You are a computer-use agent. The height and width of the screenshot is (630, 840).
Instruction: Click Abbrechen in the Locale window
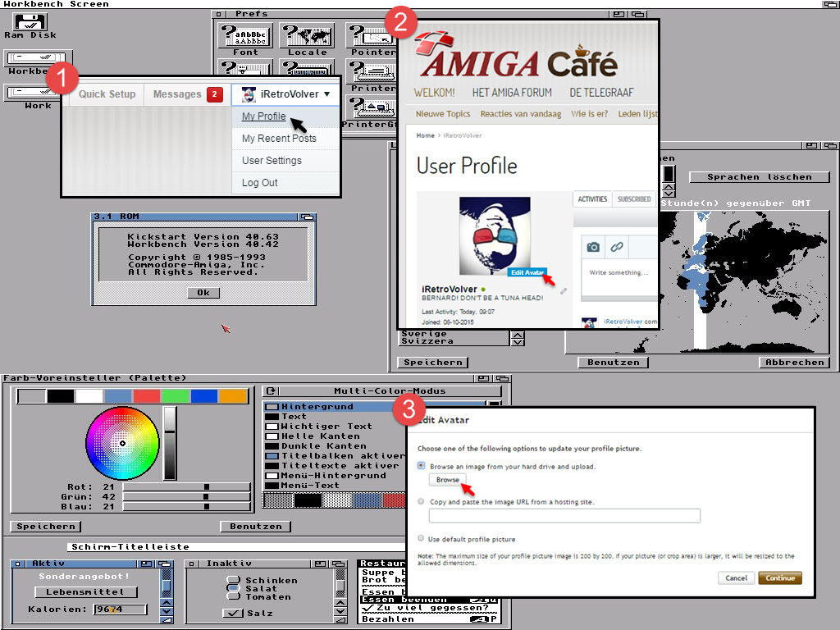(794, 362)
